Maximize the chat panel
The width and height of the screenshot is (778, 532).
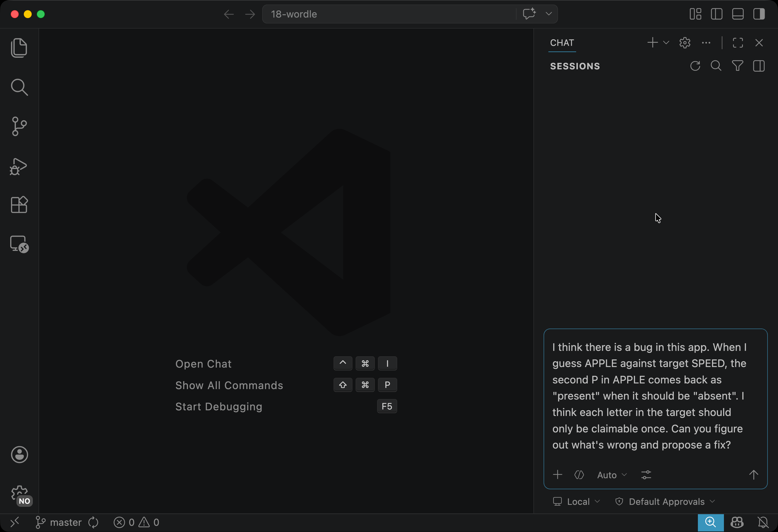738,42
